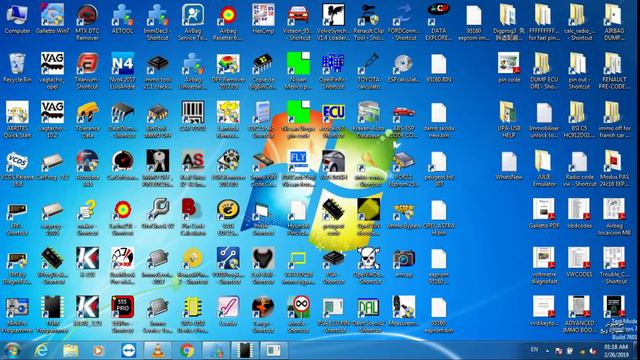Screen dimensions: 640x360
Task: Open Galletto PDF document
Action: point(544,214)
